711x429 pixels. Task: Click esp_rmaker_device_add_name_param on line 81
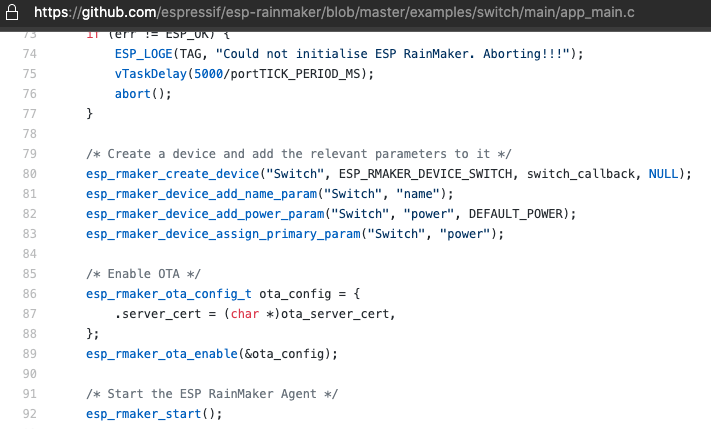[201, 194]
